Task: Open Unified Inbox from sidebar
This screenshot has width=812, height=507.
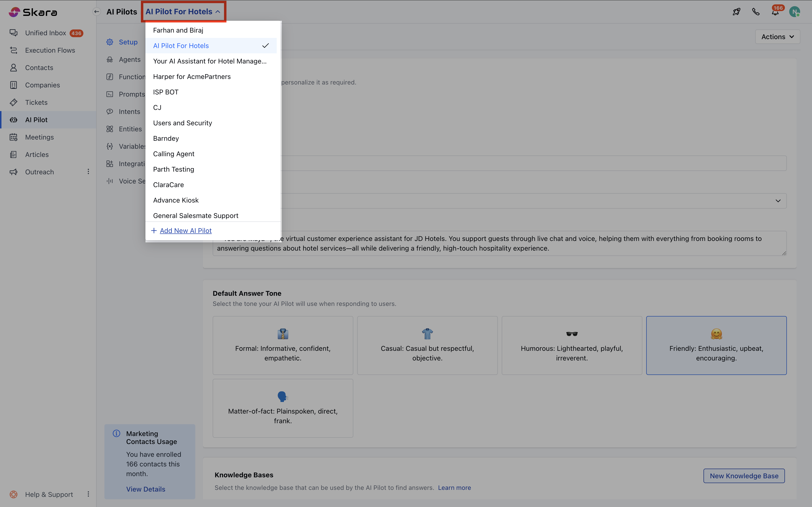Action: click(46, 33)
